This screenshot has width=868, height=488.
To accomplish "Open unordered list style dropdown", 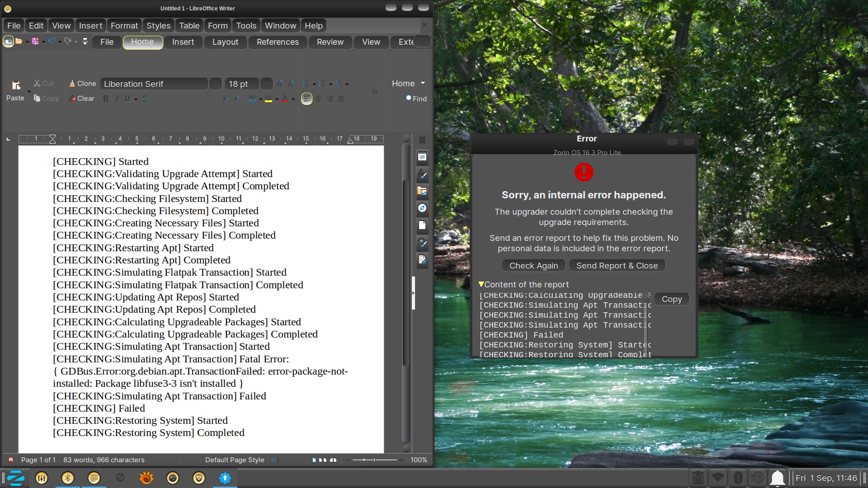I will [x=314, y=84].
